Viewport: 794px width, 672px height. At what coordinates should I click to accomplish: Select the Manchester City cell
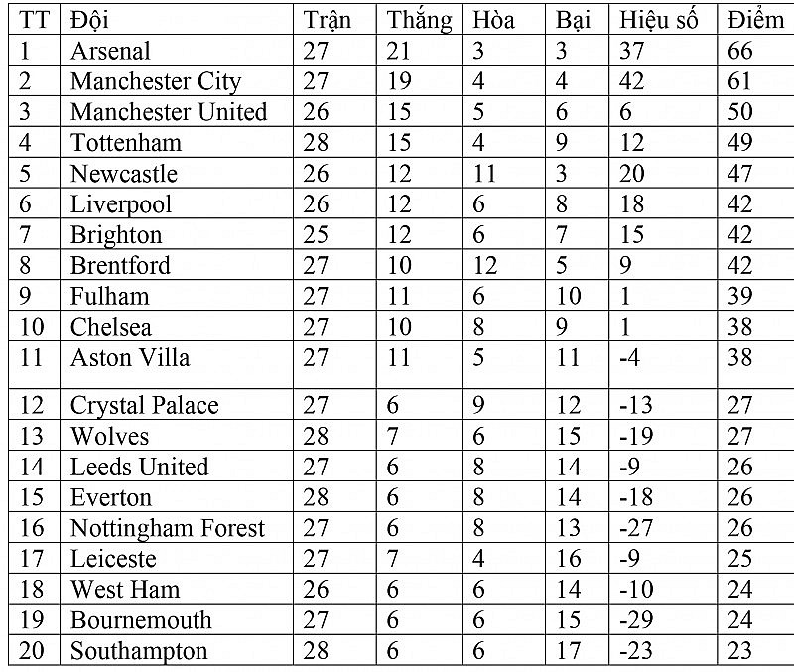pos(155,81)
